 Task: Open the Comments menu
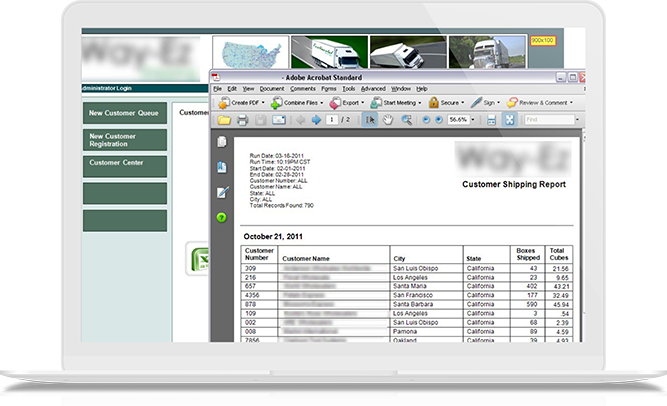[303, 89]
